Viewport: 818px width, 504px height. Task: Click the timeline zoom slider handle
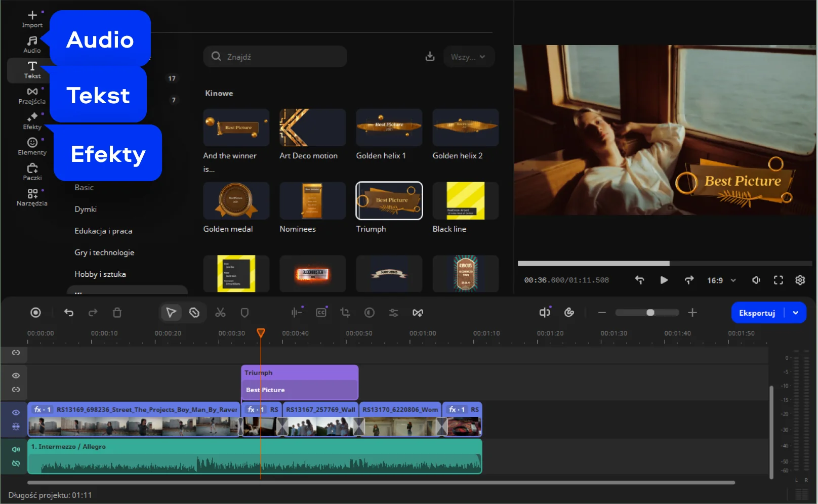(650, 313)
